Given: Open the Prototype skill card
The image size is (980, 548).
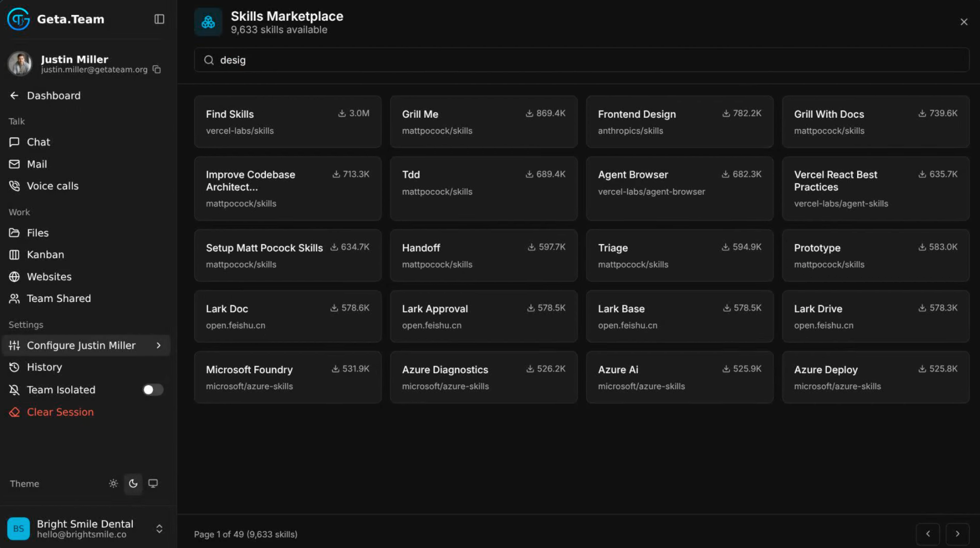Looking at the screenshot, I should (x=876, y=255).
